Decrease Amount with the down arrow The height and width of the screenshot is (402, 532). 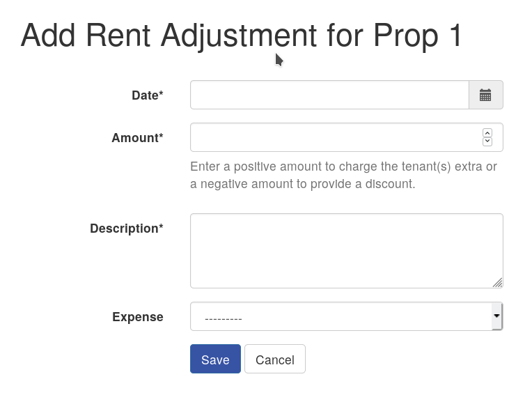click(x=487, y=141)
